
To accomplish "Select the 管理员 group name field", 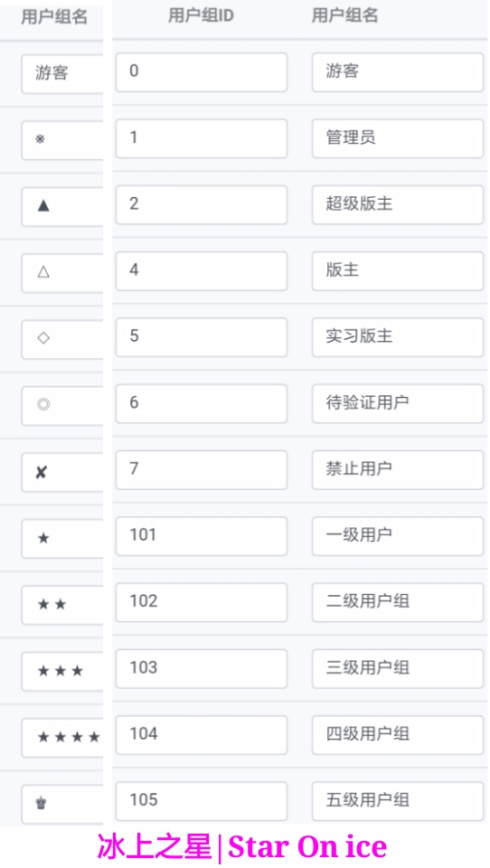I will 398,138.
